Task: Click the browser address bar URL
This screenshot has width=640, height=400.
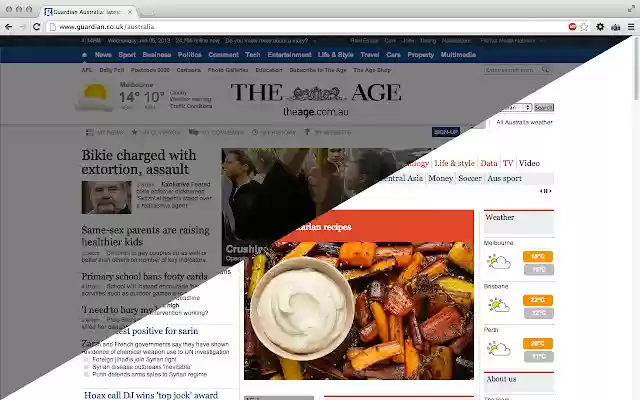Action: pos(107,27)
